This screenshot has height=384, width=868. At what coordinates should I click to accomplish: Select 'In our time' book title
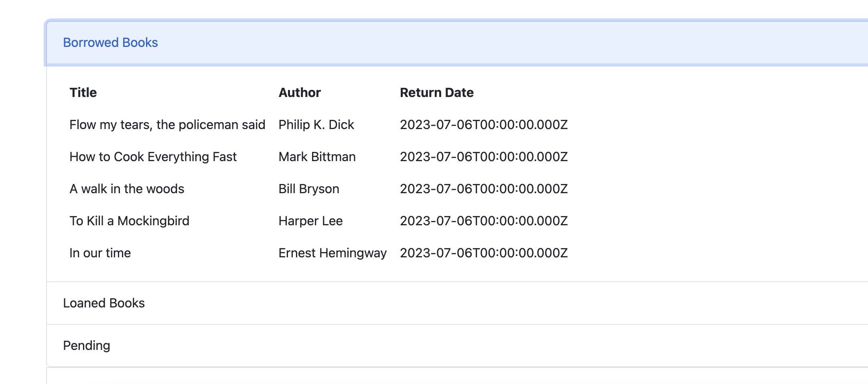click(x=100, y=253)
